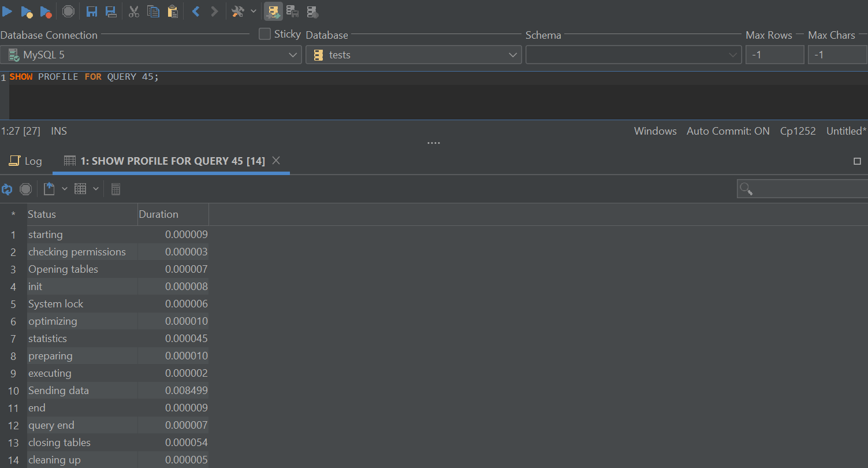Change the Max Rows value
This screenshot has width=868, height=468.
pos(774,54)
